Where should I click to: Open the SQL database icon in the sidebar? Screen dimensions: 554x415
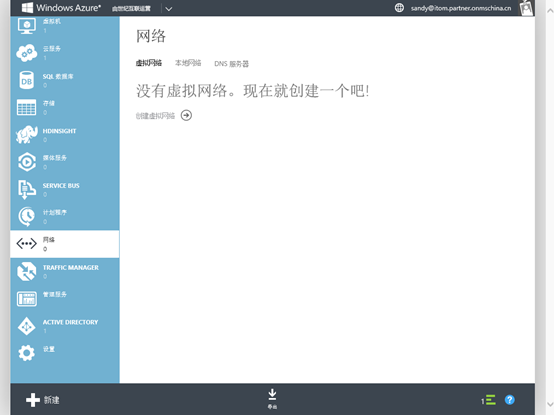26,80
